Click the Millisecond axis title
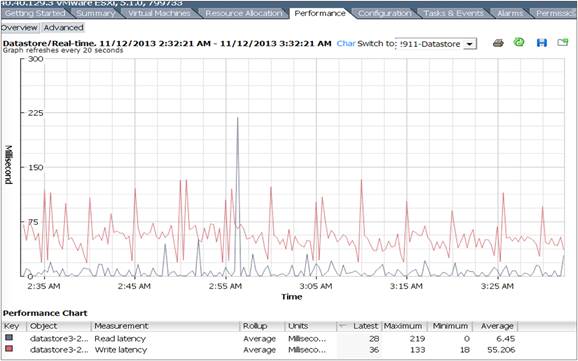 point(9,165)
